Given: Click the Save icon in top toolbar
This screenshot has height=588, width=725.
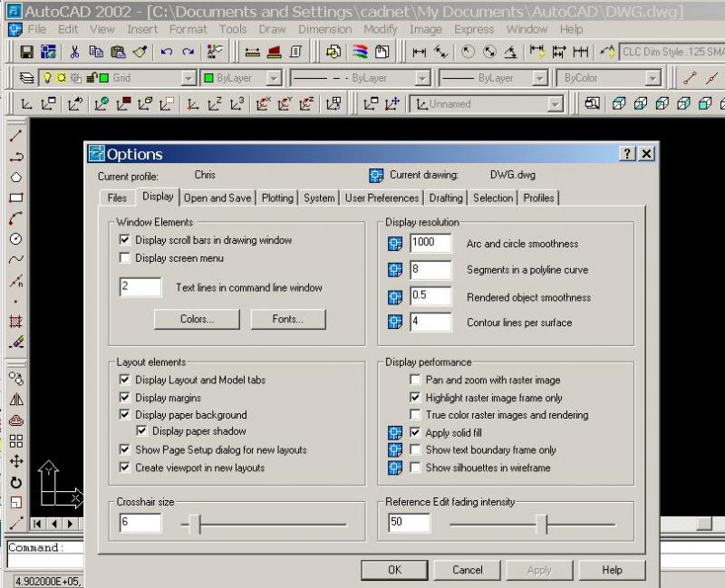Looking at the screenshot, I should [26, 52].
